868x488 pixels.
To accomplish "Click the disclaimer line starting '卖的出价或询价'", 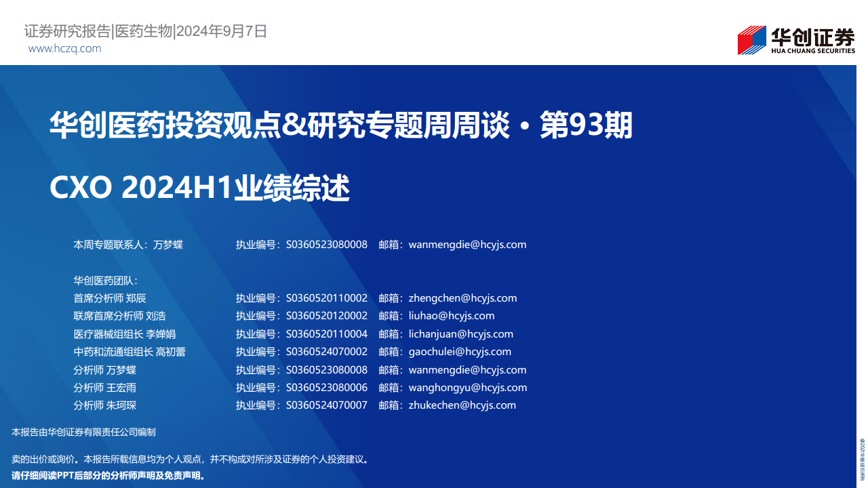I will tap(191, 460).
